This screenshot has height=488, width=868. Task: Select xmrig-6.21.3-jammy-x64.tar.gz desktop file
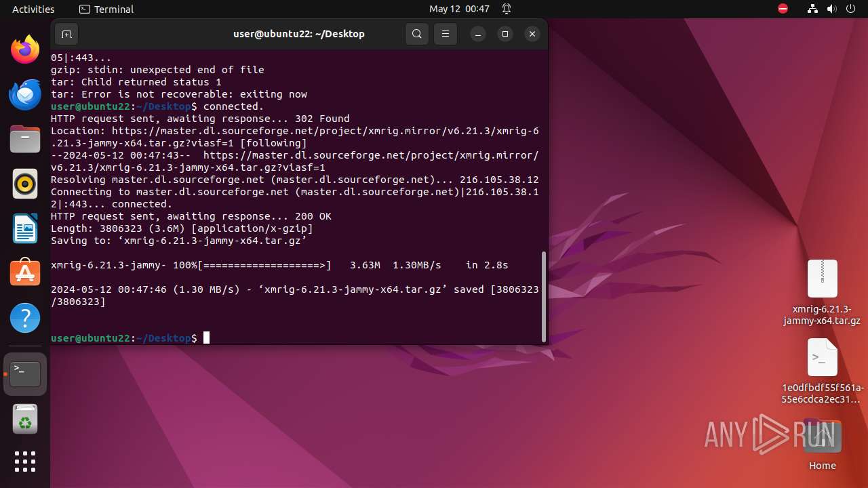point(822,293)
